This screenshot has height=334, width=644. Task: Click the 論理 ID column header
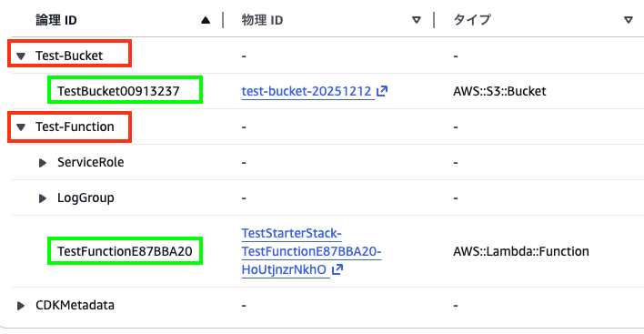pos(56,20)
